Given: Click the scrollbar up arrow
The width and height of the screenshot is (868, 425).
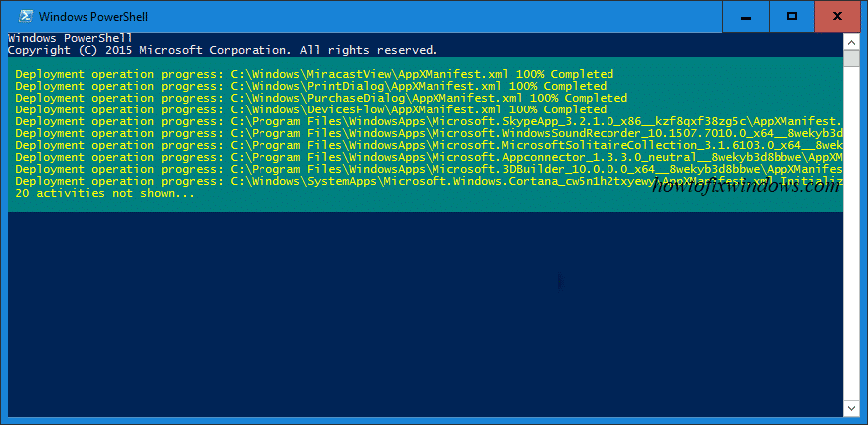Looking at the screenshot, I should click(x=851, y=41).
